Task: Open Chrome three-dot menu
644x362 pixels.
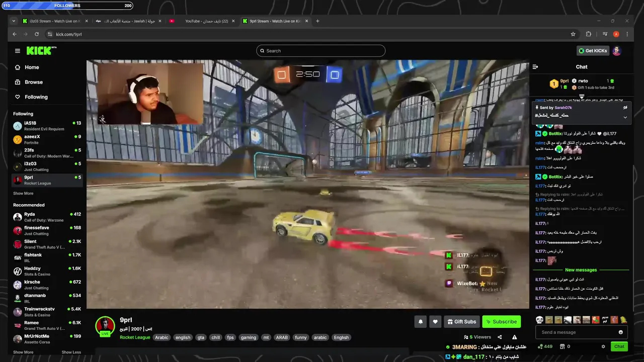Action: pos(627,34)
